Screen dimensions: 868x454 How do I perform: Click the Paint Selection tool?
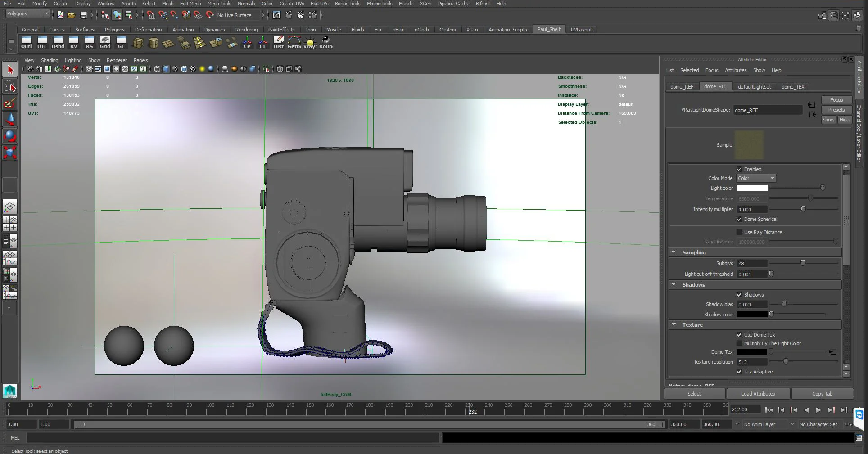point(10,103)
